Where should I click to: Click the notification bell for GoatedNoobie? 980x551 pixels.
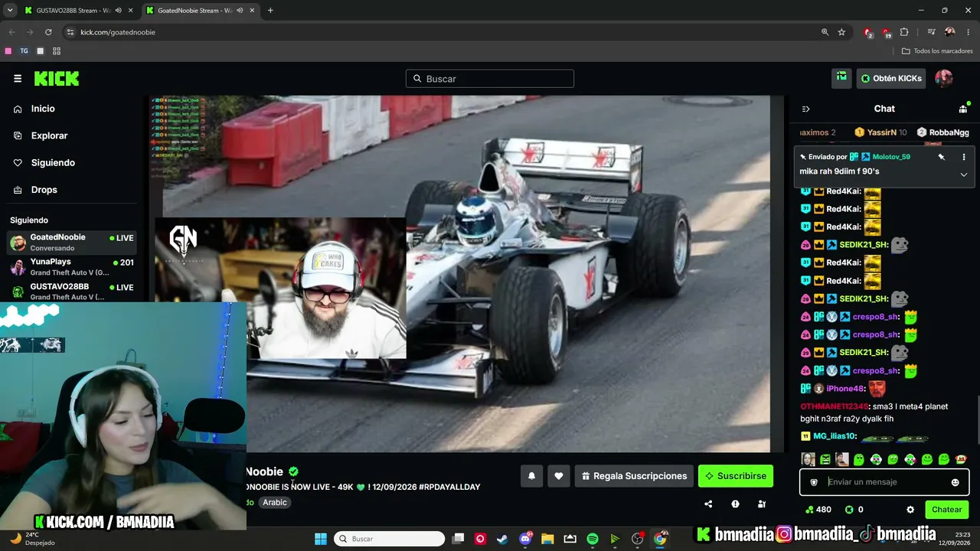click(x=531, y=476)
